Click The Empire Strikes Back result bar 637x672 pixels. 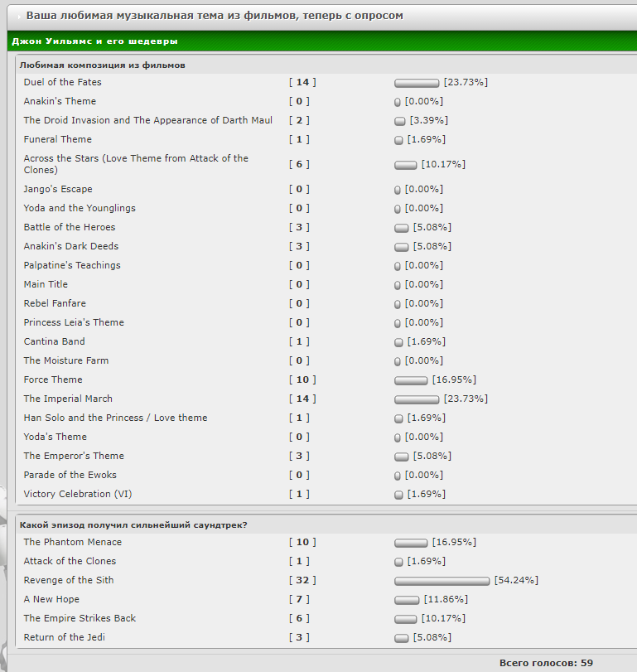tap(405, 619)
